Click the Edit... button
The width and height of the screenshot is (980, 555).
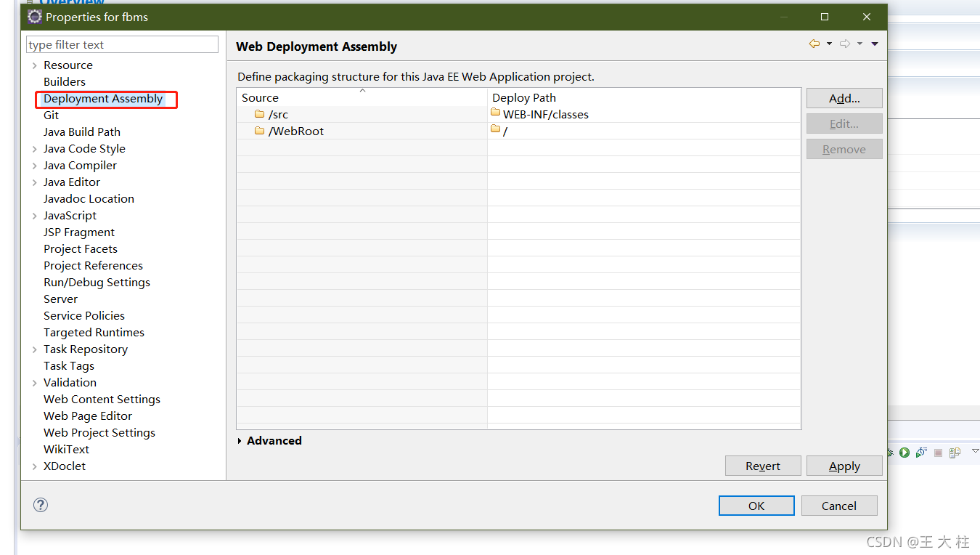844,123
